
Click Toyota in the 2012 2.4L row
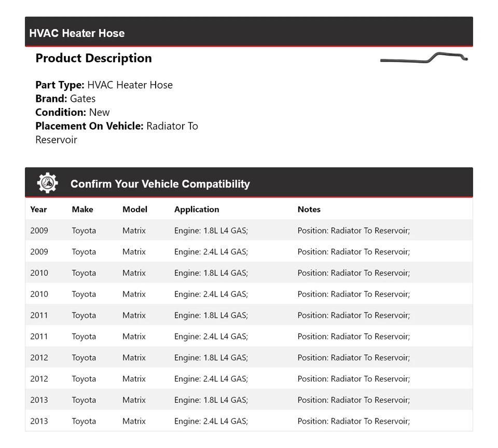84,378
